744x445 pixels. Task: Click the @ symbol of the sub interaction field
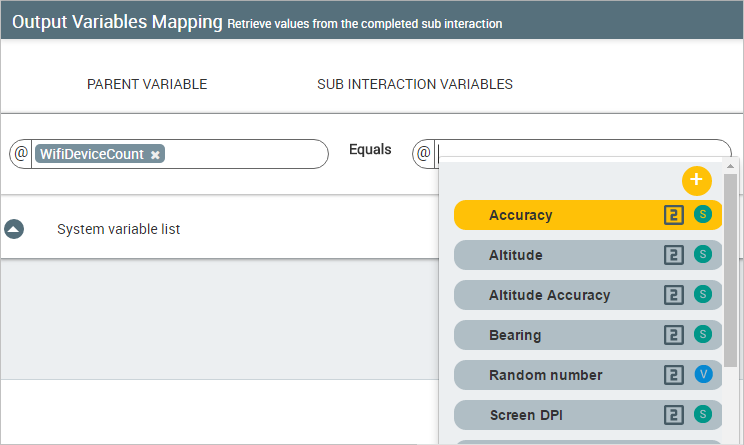424,153
